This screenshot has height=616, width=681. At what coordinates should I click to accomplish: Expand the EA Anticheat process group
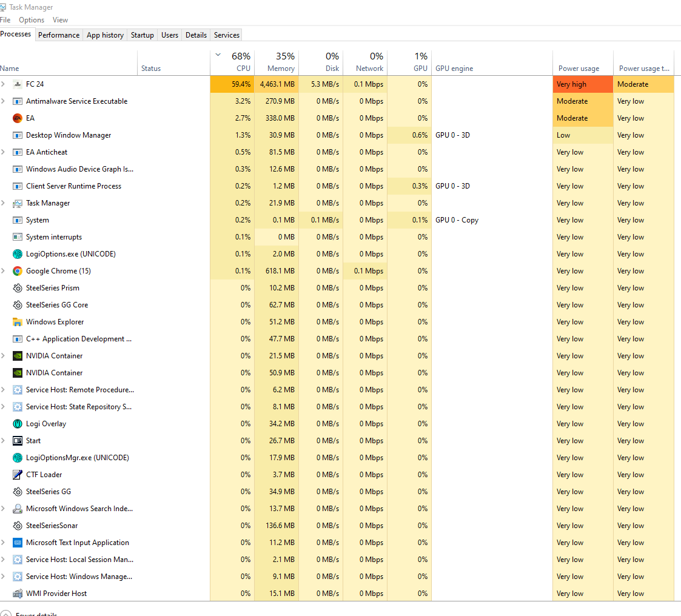[3, 152]
